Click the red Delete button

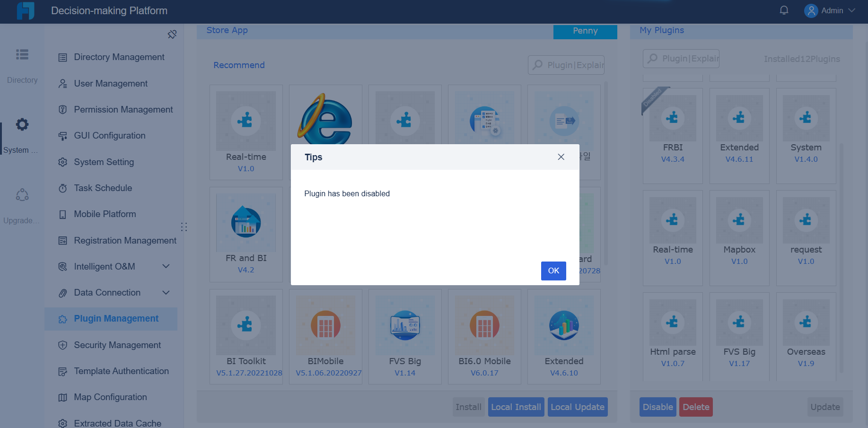click(696, 407)
